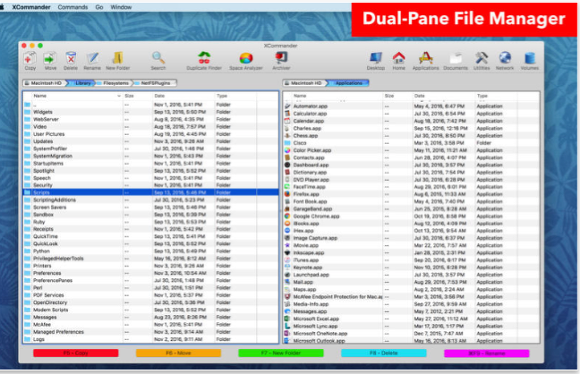Select GarageBand.app in right pane
The width and height of the screenshot is (580, 374).
(x=411, y=209)
